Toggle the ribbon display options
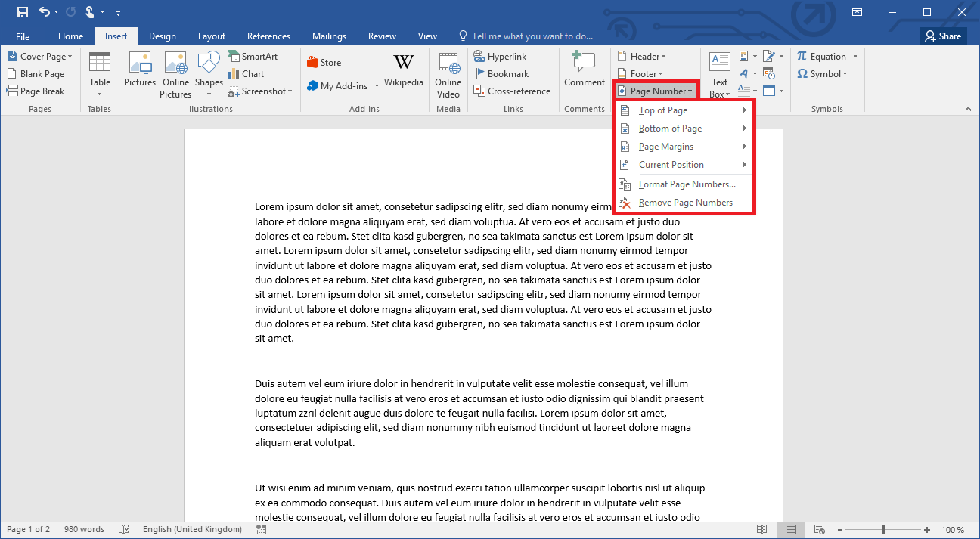This screenshot has width=980, height=539. (x=857, y=12)
